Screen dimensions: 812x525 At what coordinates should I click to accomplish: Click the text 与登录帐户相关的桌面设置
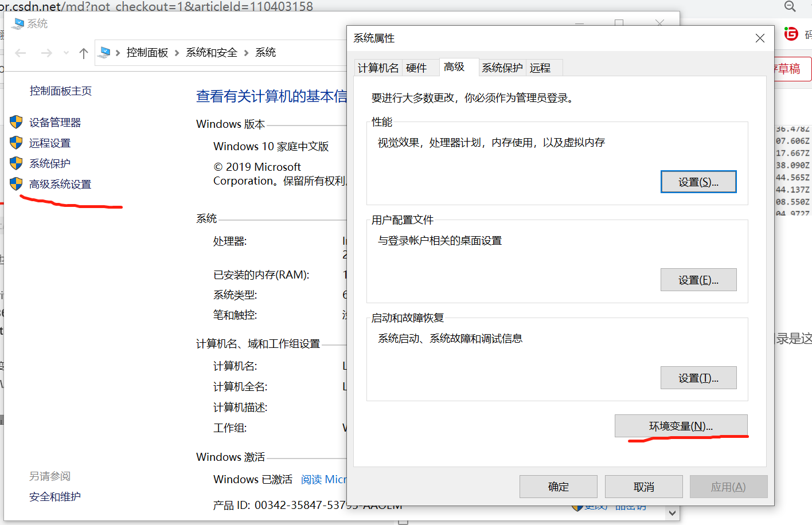coord(440,241)
